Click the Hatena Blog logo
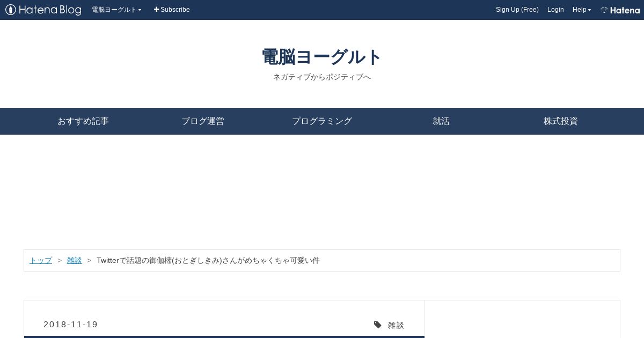This screenshot has width=644, height=338. (43, 10)
